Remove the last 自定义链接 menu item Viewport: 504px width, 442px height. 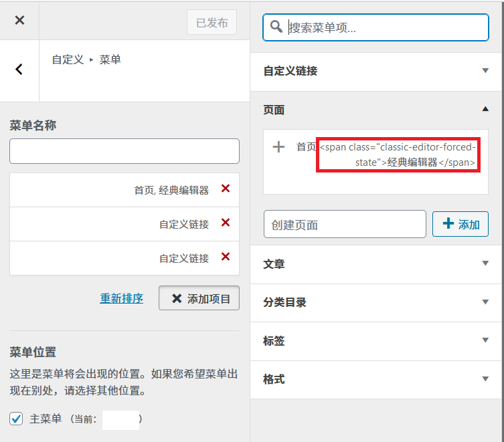[x=226, y=256]
